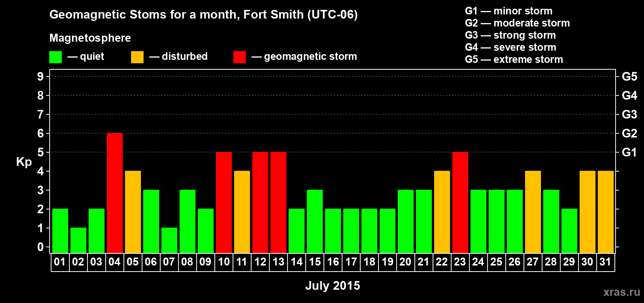Viewport: 644px width, 303px height.
Task: Click date label 16 on x-axis
Action: [x=333, y=262]
